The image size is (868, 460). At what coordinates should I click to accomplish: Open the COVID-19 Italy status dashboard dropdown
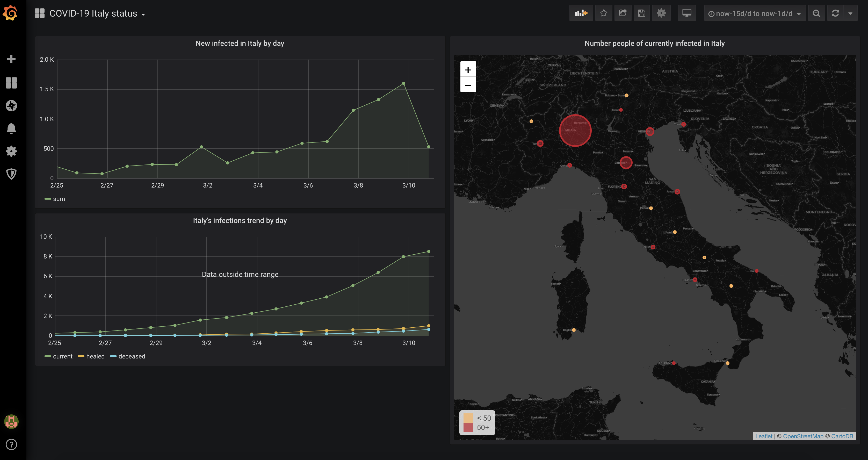(93, 13)
